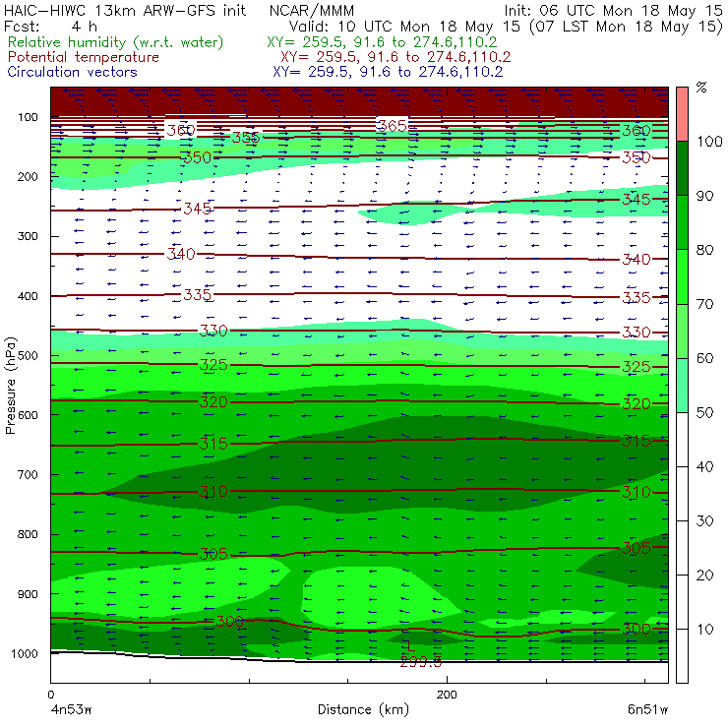Select the 80–90% green colorbar segment

tap(682, 222)
